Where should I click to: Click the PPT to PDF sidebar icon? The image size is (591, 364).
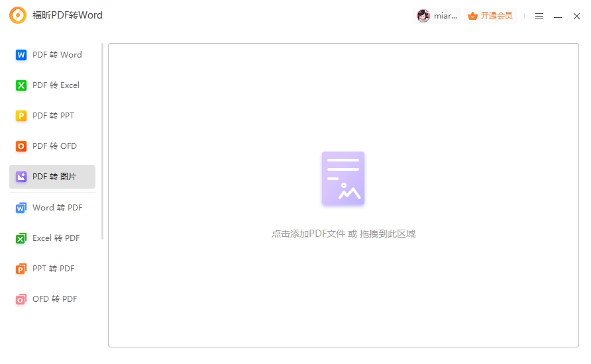click(x=21, y=269)
